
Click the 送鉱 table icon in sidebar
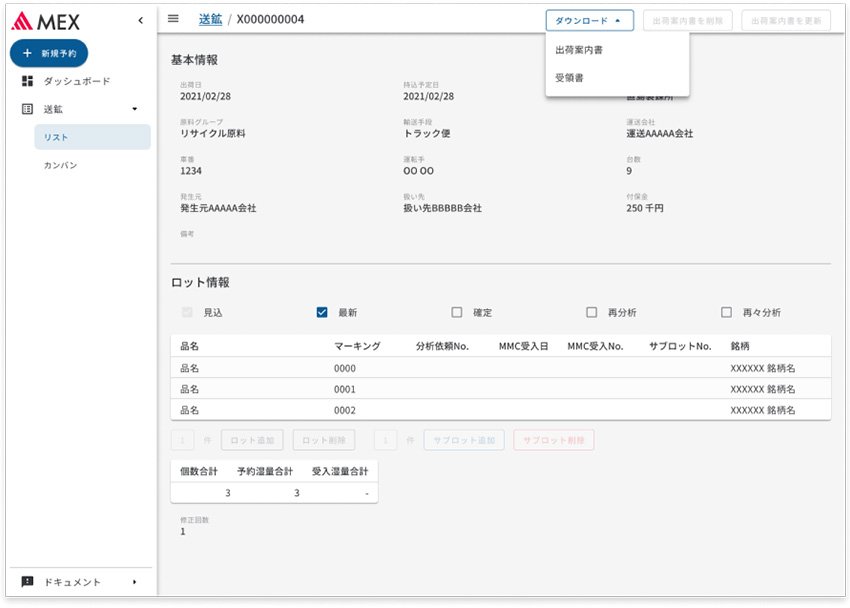[27, 109]
